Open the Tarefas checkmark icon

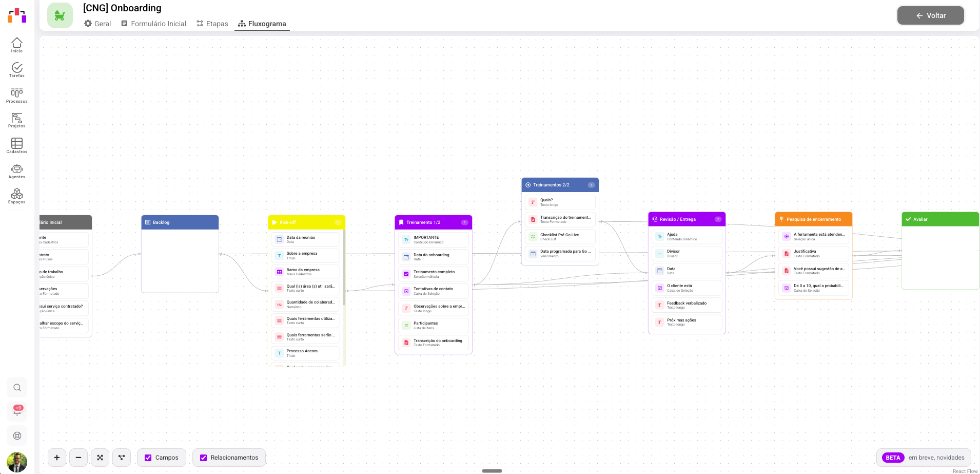pyautogui.click(x=17, y=70)
